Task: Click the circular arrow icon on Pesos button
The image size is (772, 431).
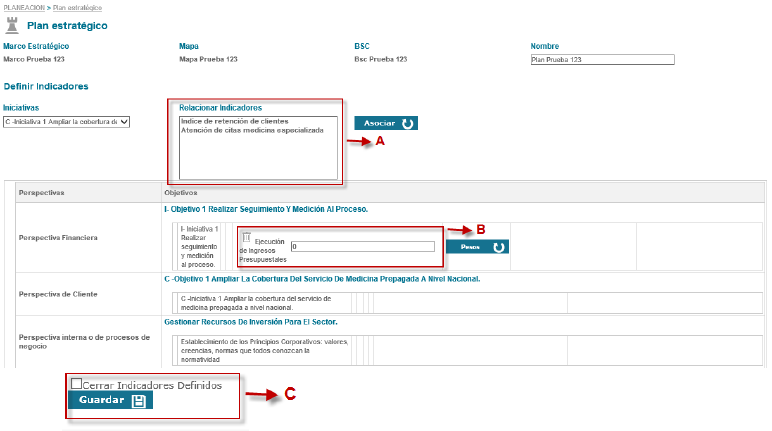Action: 499,246
